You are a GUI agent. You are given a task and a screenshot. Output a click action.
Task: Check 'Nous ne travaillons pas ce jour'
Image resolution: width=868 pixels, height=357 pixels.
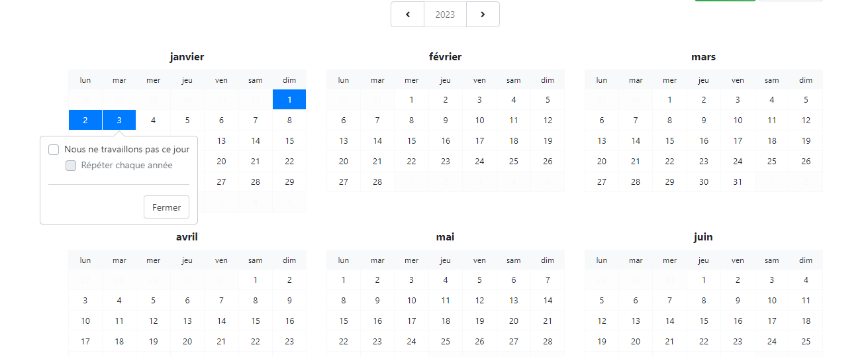[54, 150]
